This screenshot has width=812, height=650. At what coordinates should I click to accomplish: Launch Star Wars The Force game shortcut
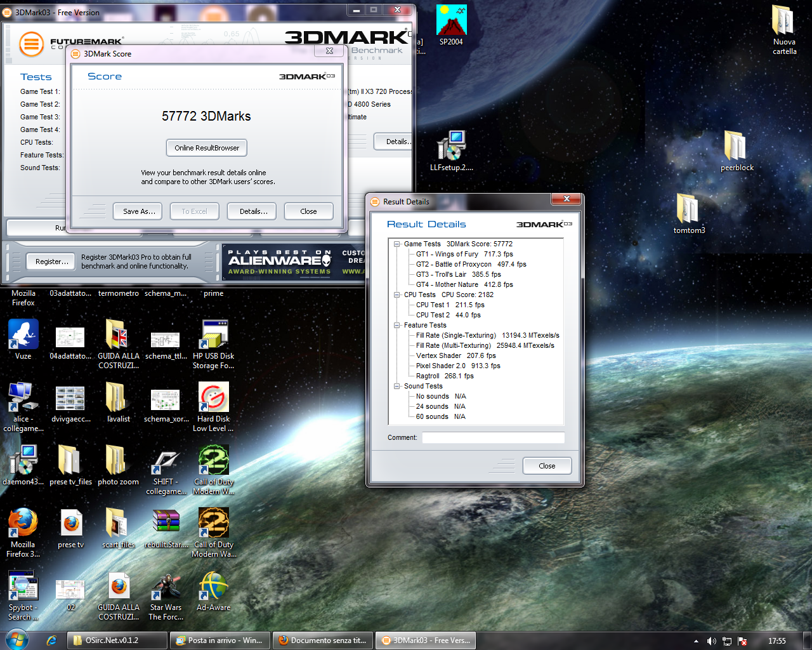(166, 596)
